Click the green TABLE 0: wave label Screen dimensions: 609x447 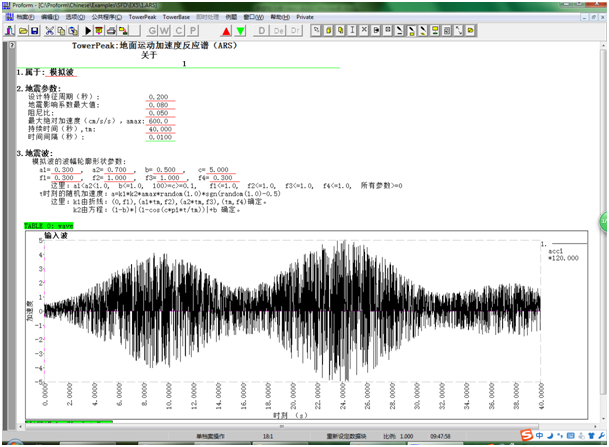pos(49,226)
